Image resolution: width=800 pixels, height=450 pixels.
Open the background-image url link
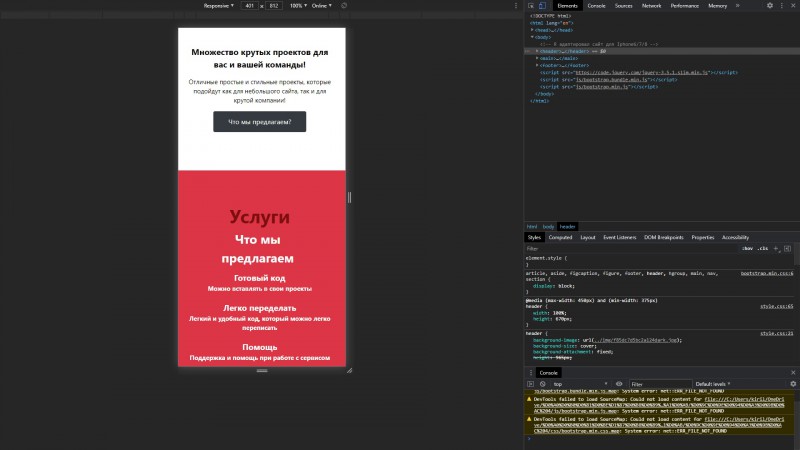[x=635, y=340]
